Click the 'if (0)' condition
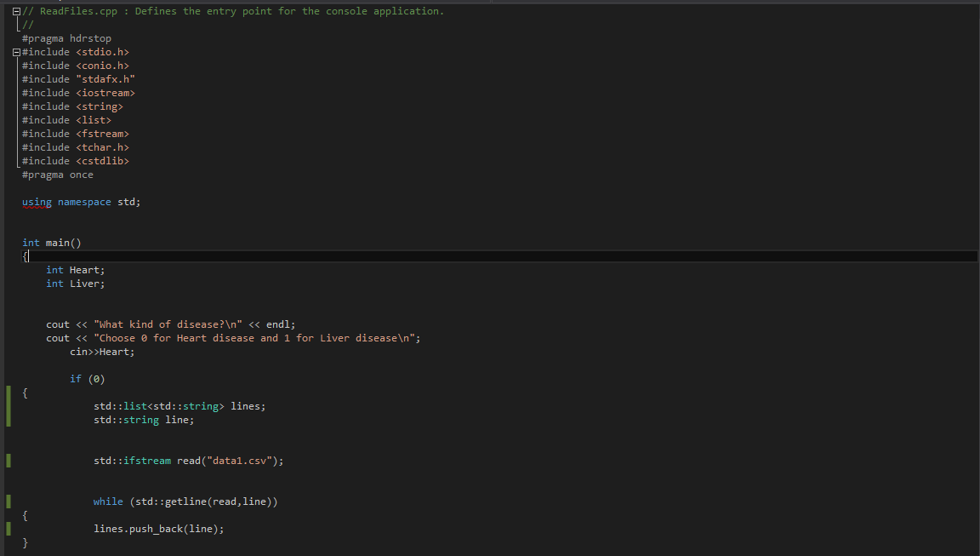 tap(88, 379)
